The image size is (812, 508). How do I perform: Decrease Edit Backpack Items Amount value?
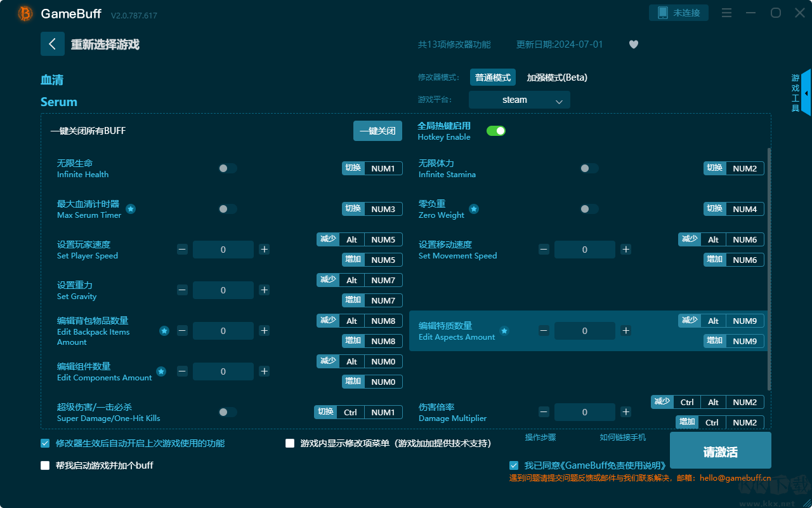click(182, 331)
